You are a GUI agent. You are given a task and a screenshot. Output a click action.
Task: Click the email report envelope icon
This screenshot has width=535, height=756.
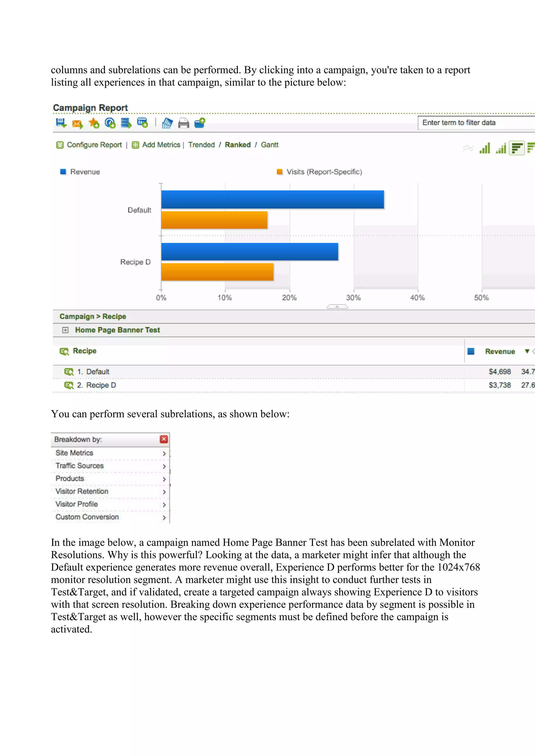coord(77,124)
